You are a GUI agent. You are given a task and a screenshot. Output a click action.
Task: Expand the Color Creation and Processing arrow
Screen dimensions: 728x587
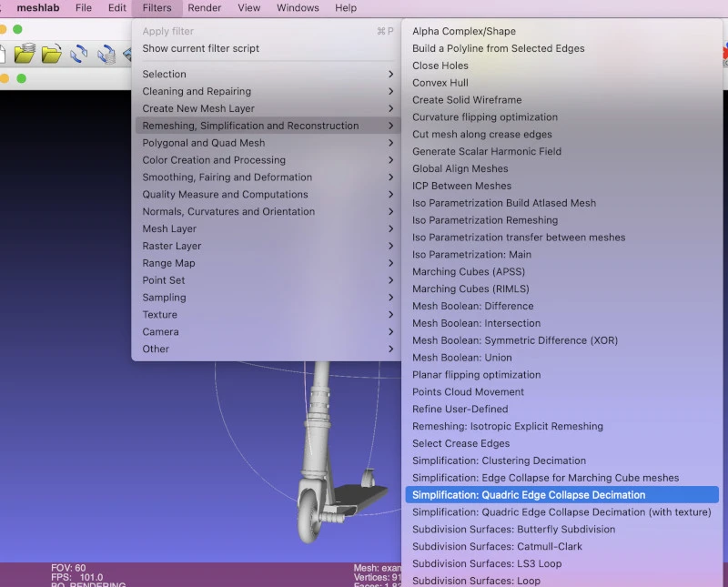pos(391,160)
